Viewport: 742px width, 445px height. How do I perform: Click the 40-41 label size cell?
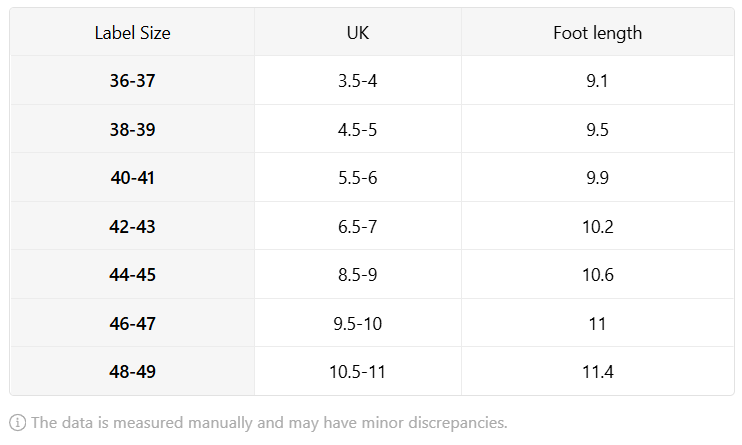(132, 178)
